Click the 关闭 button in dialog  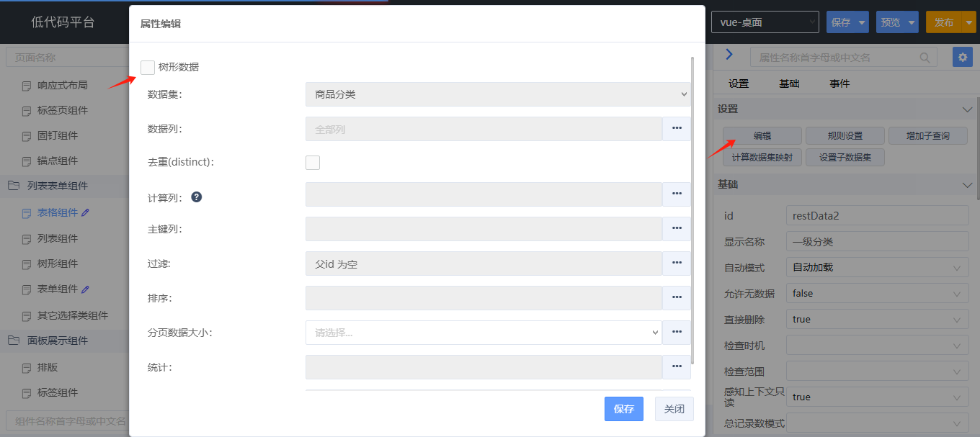(x=674, y=409)
